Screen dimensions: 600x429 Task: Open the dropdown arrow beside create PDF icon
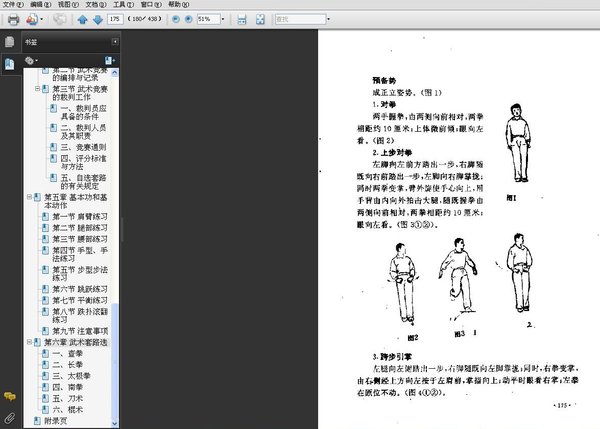(41, 19)
